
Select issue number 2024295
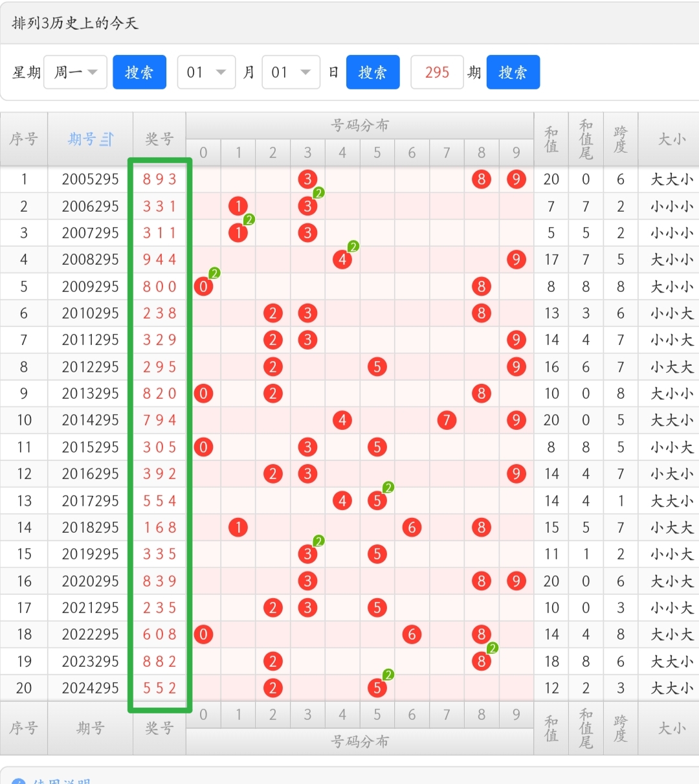[91, 688]
